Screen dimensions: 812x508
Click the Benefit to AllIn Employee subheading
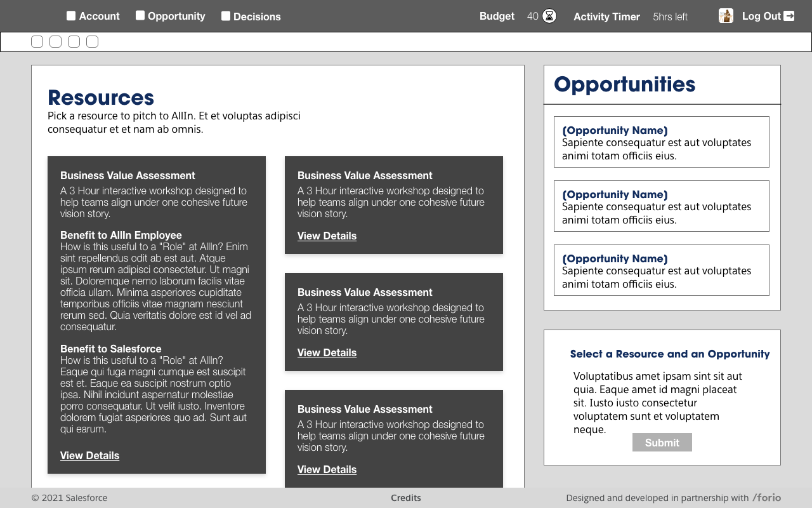[x=121, y=235]
